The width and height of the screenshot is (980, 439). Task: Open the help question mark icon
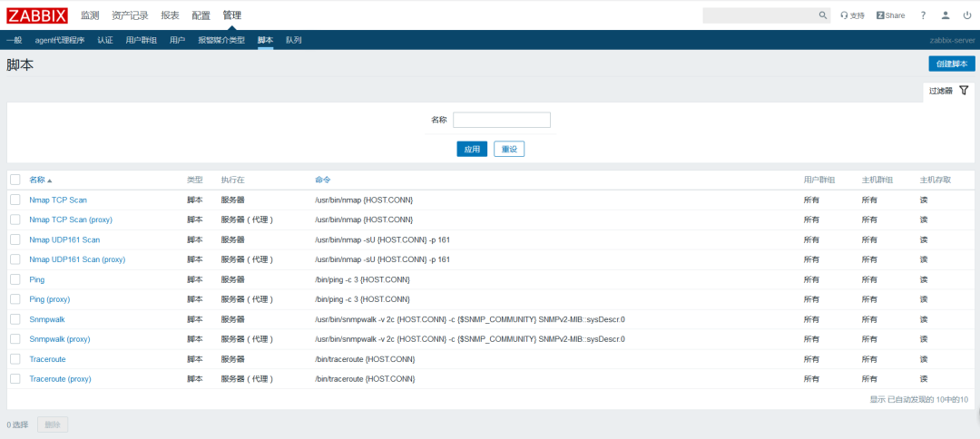(x=923, y=15)
